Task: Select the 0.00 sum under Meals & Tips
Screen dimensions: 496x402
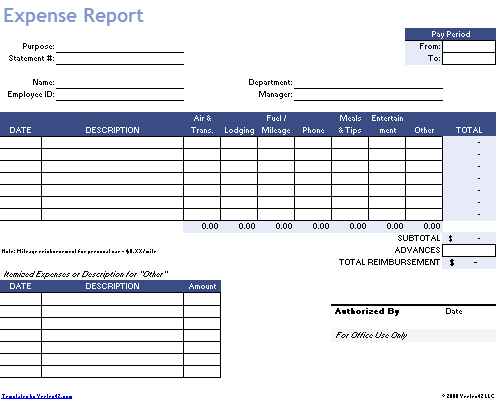Action: (x=358, y=226)
